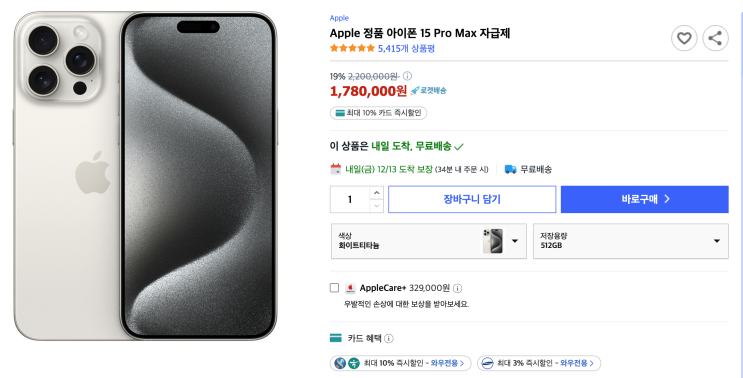Screen dimensions: 743x378
Task: Click the quantity input field
Action: tap(350, 199)
